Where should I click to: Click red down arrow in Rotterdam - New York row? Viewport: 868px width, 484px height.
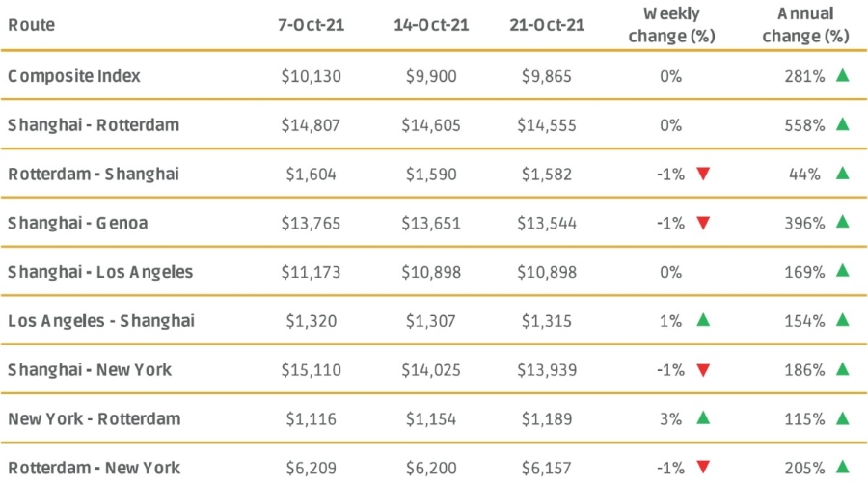[703, 468]
